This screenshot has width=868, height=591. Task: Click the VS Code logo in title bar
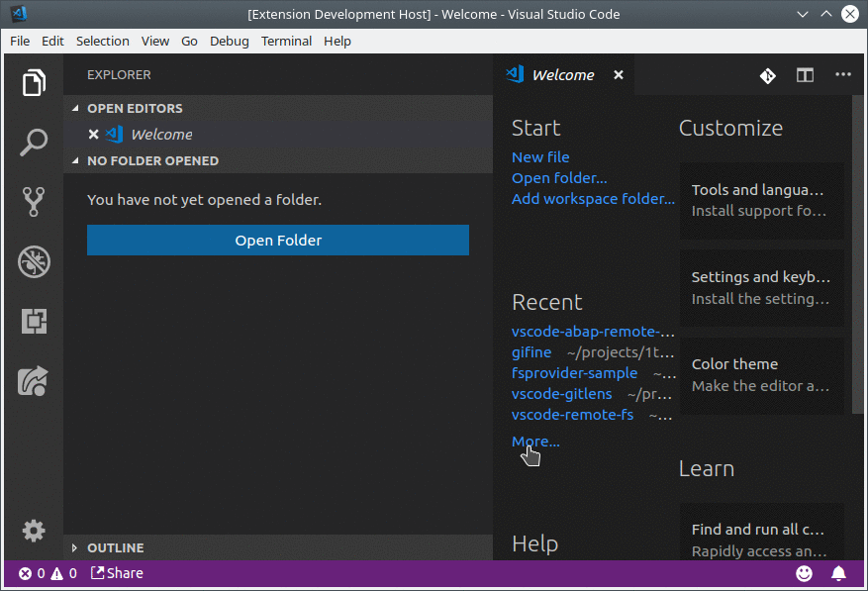pyautogui.click(x=19, y=14)
